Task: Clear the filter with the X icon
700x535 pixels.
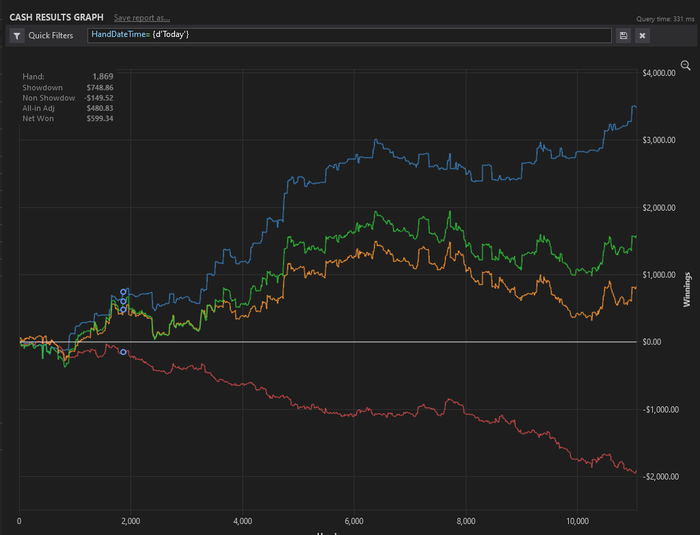Action: (642, 36)
